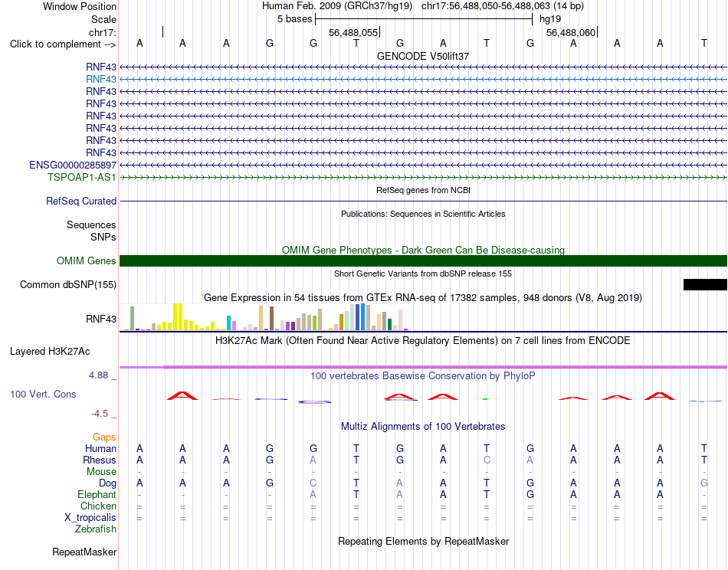Select the Zebrafish species label
Viewport: 728px width, 570px height.
point(96,529)
